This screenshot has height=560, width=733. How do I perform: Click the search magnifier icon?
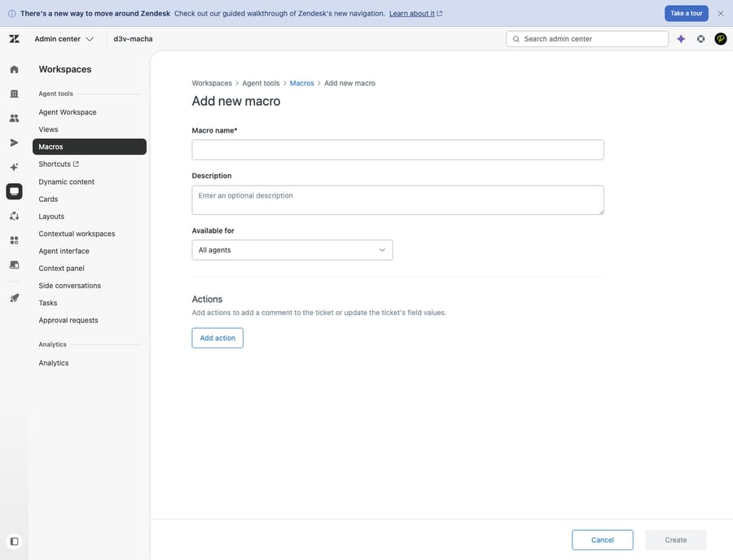pyautogui.click(x=516, y=39)
